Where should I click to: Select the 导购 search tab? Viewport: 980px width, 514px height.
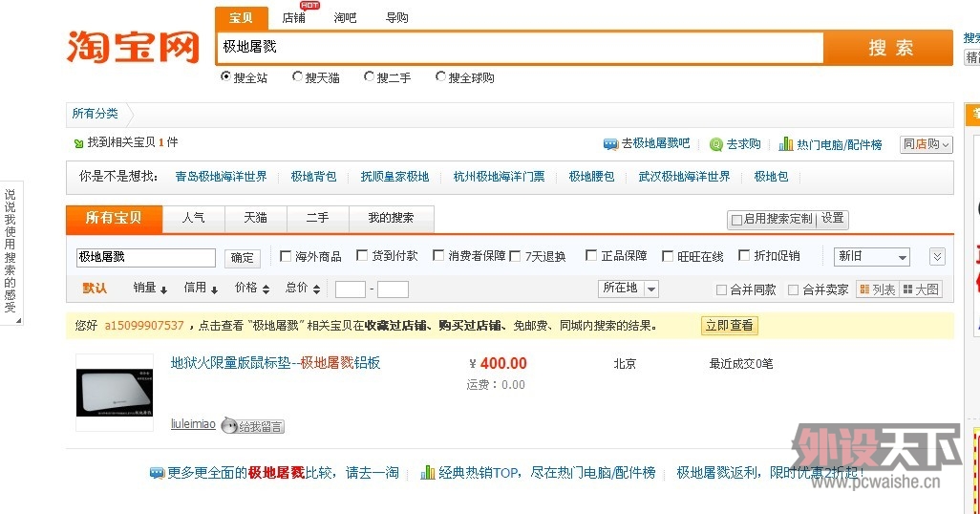pos(397,18)
